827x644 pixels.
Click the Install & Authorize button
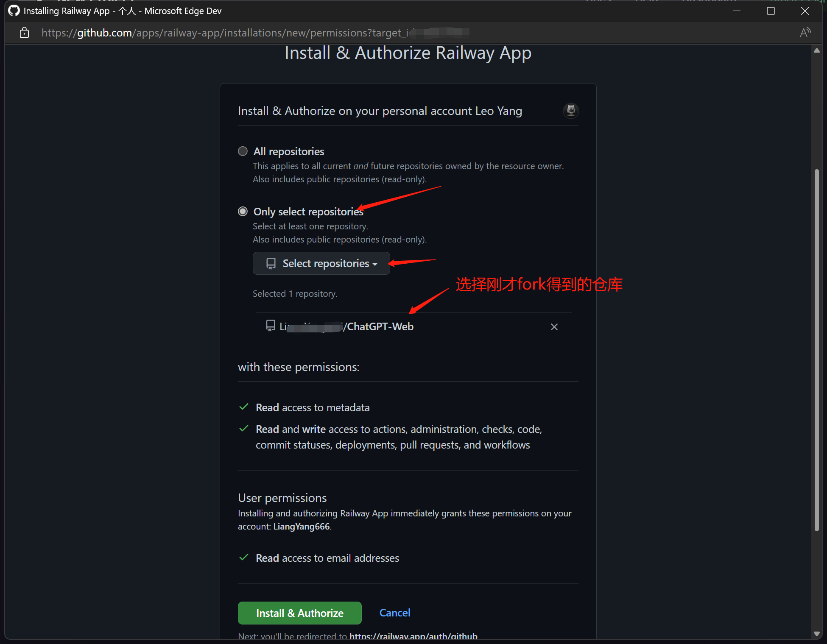pos(299,613)
